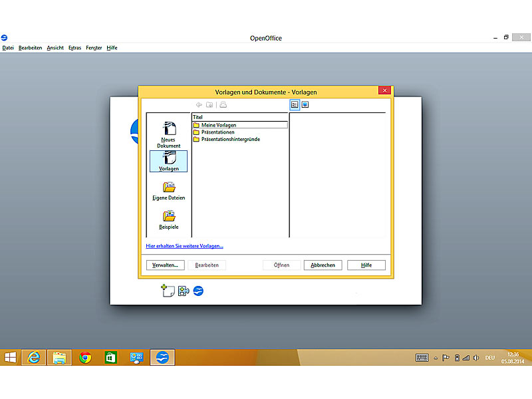Launch Internet Explorer from the taskbar
Viewport: 532px width, 399px height.
(34, 357)
